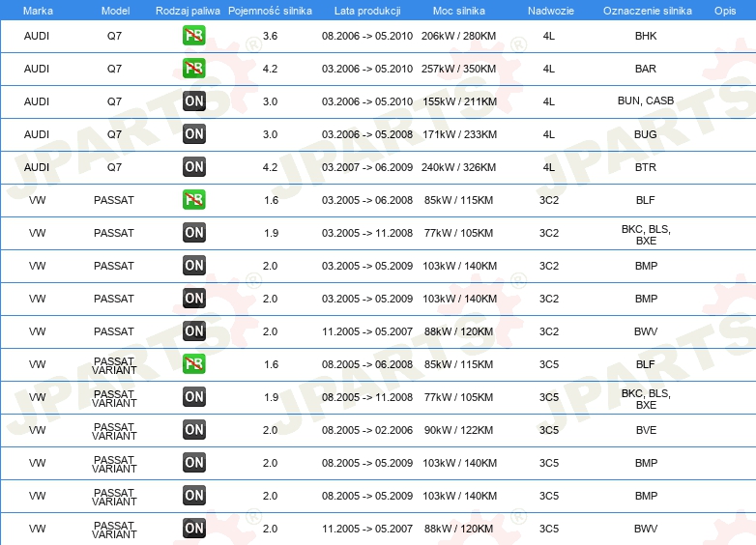Image resolution: width=756 pixels, height=545 pixels.
Task: Click the PB petrol icon in the BAR row
Action: point(193,69)
